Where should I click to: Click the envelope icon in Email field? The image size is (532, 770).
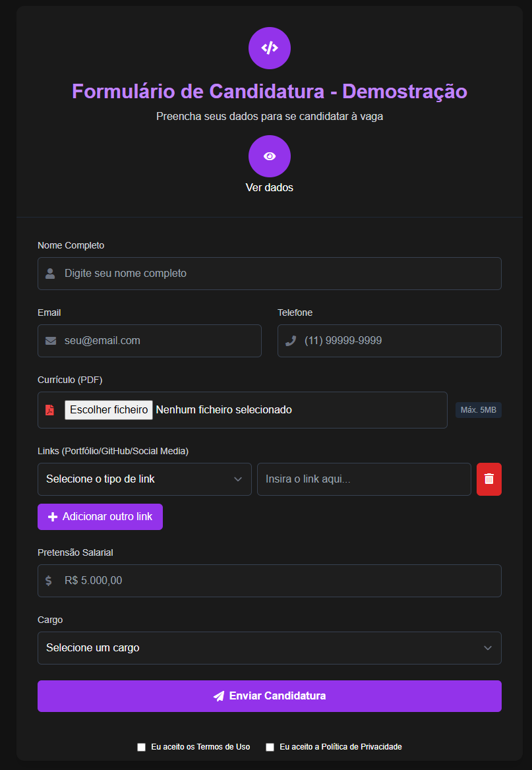pyautogui.click(x=50, y=341)
